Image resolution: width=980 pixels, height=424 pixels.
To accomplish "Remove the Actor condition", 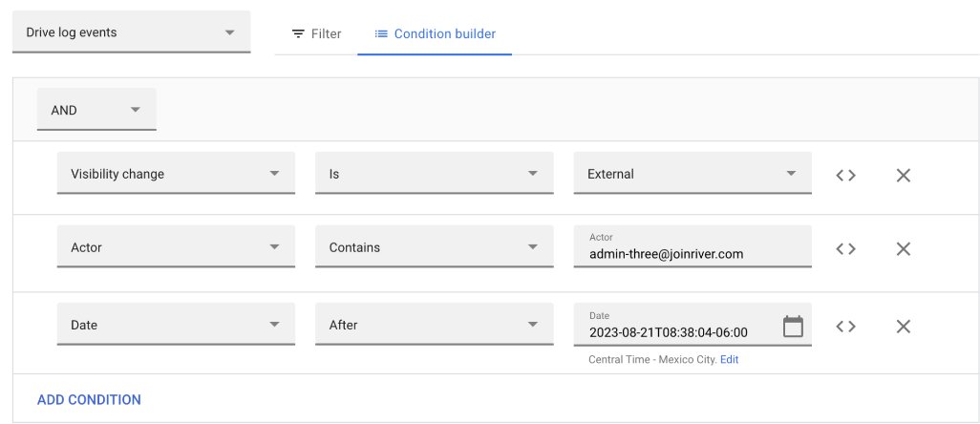I will click(x=904, y=248).
